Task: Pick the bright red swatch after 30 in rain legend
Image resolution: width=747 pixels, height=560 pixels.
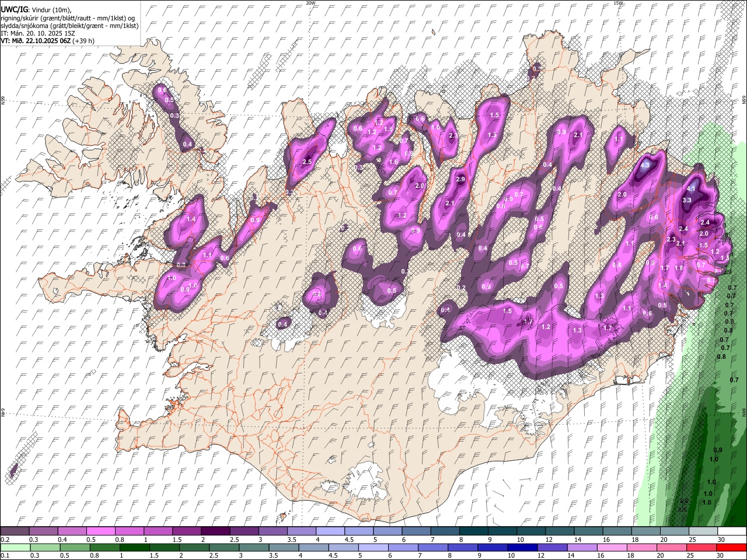Action: click(x=732, y=547)
